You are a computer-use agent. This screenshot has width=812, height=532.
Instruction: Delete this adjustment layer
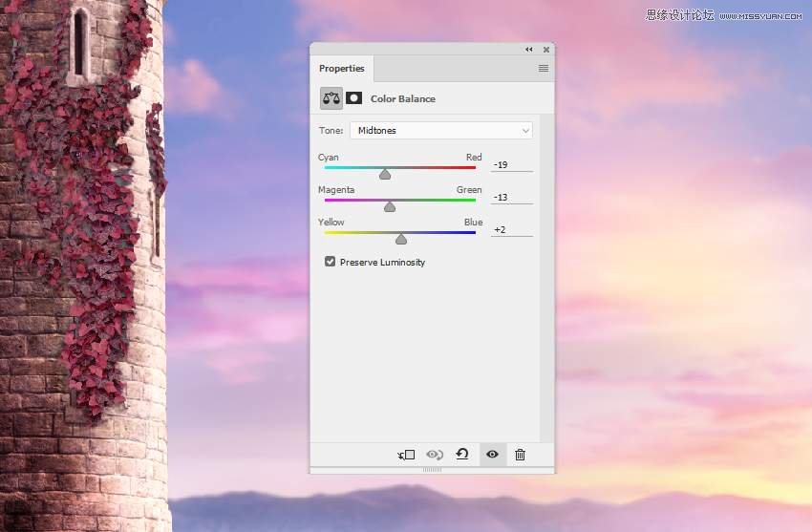click(520, 455)
